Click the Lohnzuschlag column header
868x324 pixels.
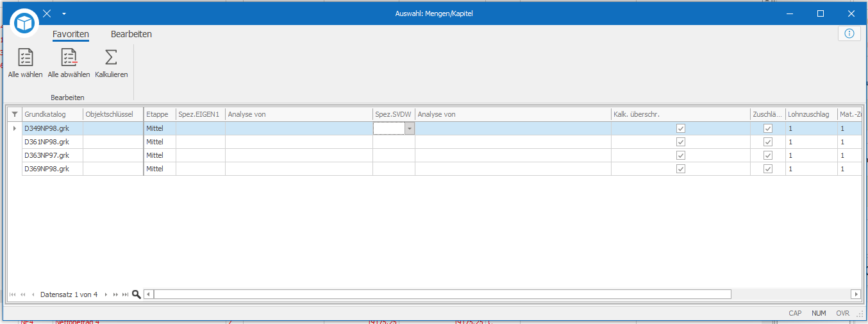[810, 114]
